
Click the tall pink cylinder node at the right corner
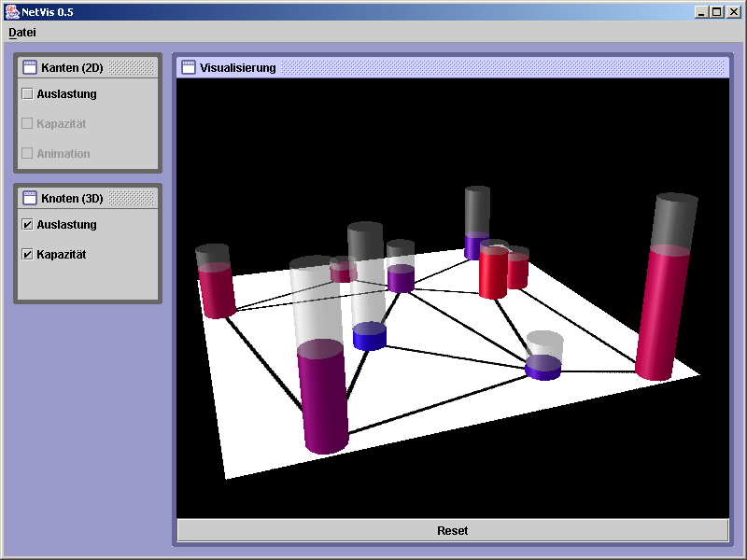[x=663, y=312]
